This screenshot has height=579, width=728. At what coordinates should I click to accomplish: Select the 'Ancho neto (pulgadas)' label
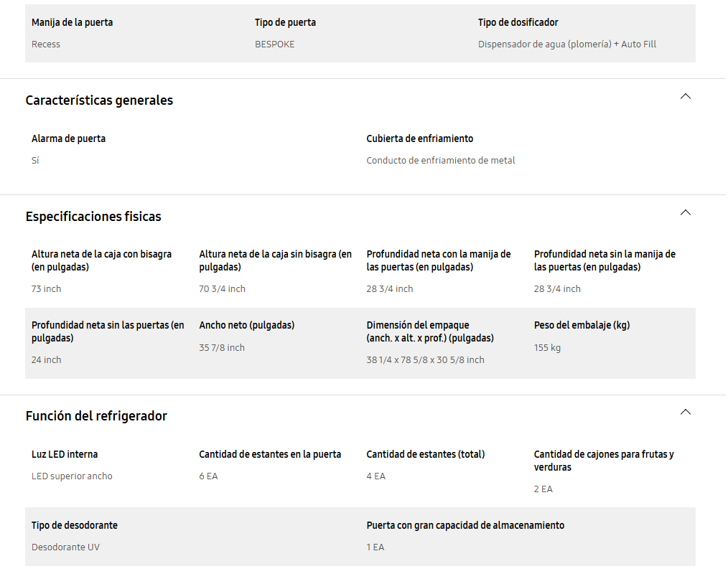(246, 325)
